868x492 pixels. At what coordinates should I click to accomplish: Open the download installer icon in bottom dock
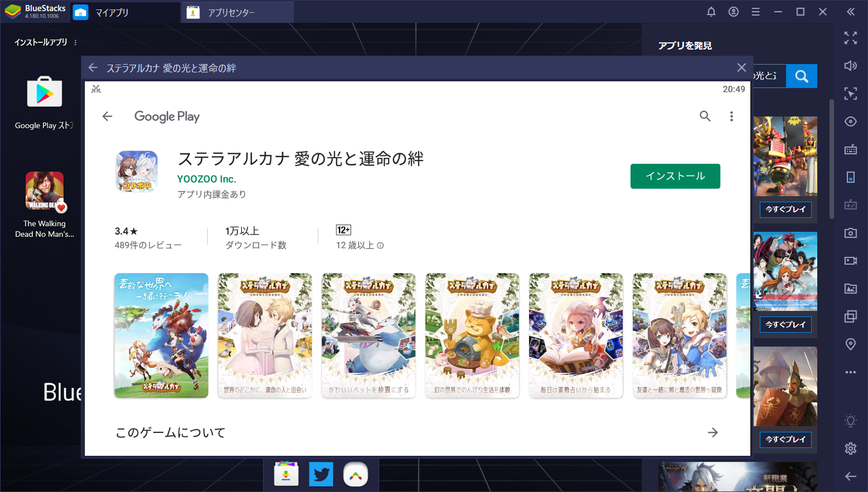[287, 475]
